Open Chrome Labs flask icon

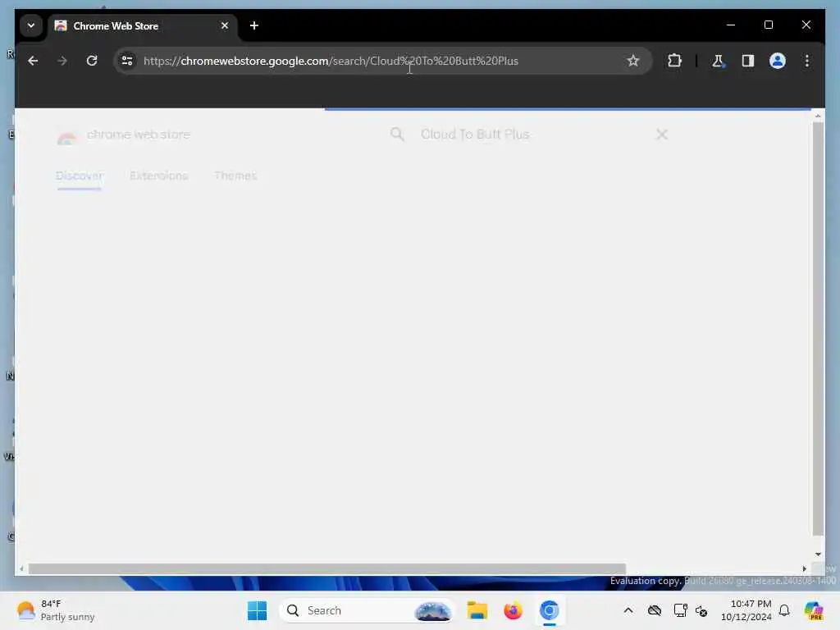click(x=718, y=61)
